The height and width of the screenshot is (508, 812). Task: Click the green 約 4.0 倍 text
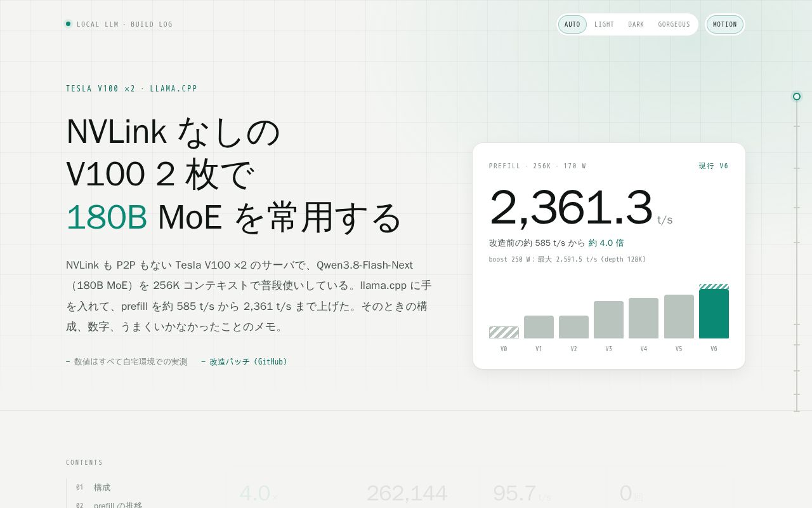[x=606, y=243]
